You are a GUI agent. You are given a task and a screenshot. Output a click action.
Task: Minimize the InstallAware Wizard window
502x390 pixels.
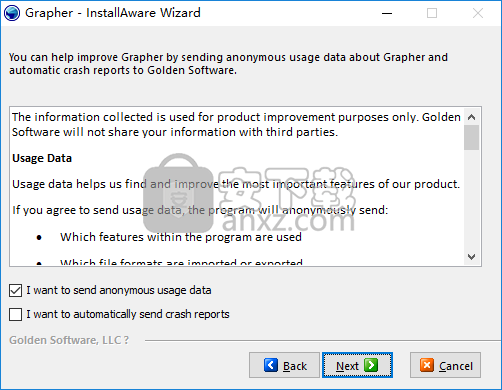coord(387,13)
